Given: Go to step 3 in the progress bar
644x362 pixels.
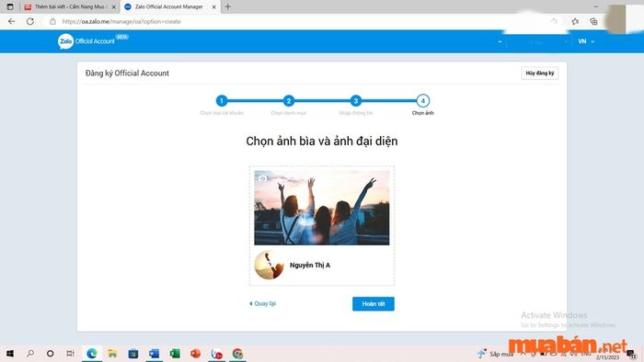Looking at the screenshot, I should click(356, 100).
